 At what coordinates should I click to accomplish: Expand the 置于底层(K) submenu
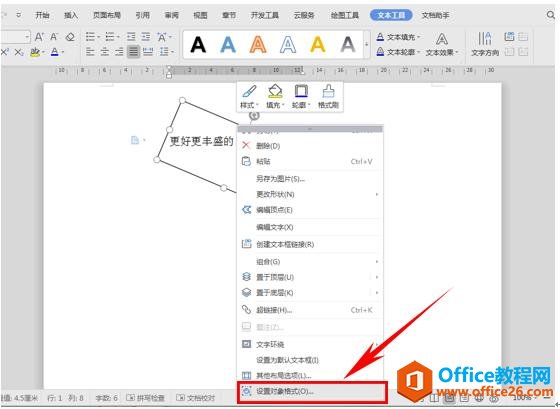coord(310,293)
